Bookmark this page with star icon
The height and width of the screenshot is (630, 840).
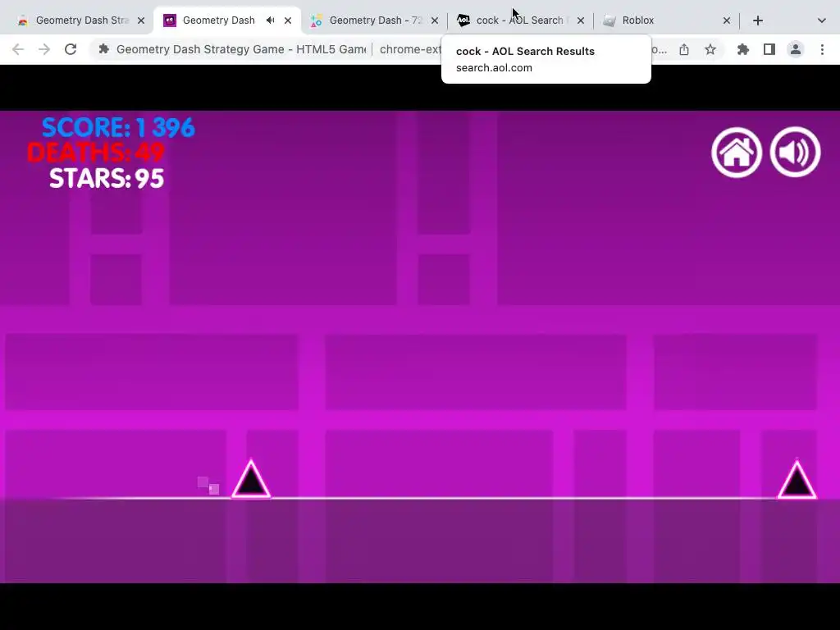tap(710, 49)
